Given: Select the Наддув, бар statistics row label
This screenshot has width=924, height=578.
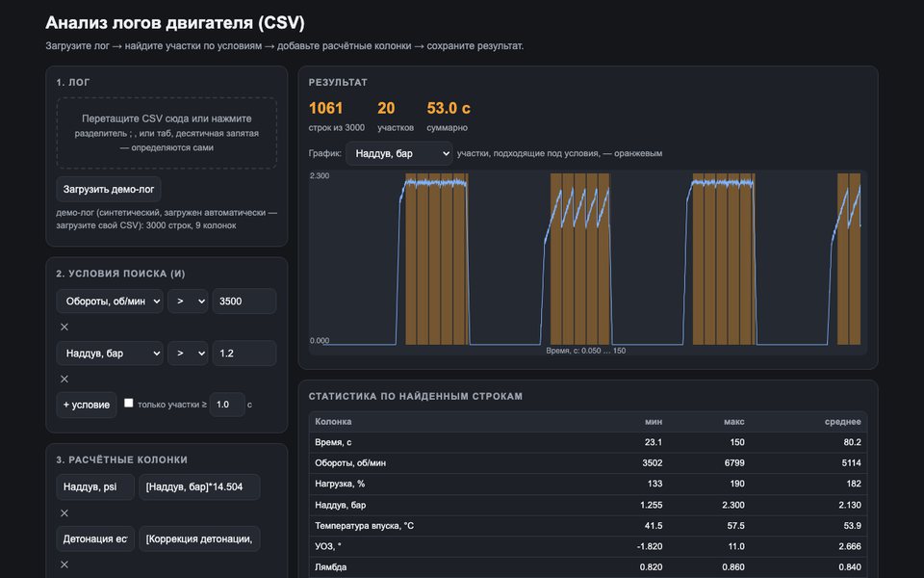Looking at the screenshot, I should 340,505.
